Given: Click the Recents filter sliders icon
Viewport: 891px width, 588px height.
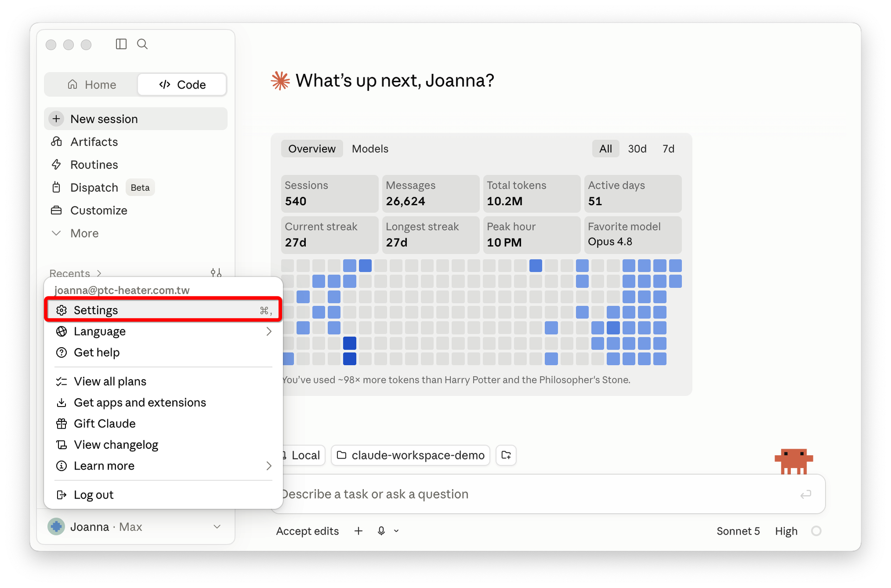Looking at the screenshot, I should click(x=216, y=273).
